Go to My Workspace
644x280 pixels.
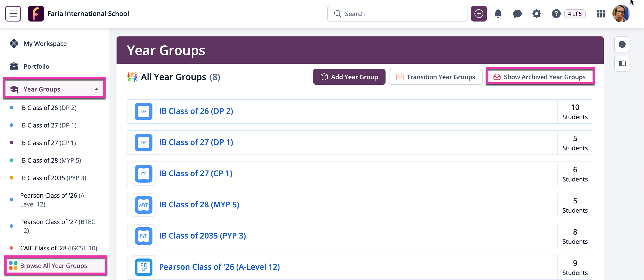tap(45, 44)
